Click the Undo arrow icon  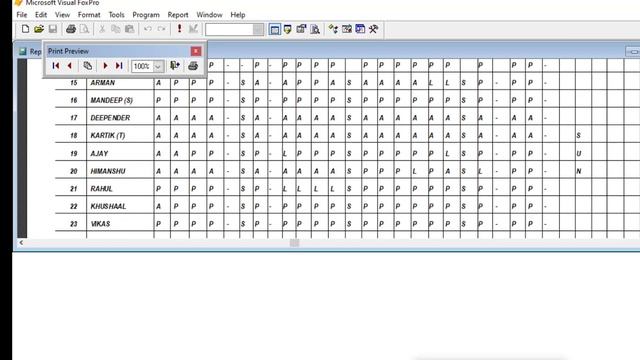pyautogui.click(x=148, y=29)
